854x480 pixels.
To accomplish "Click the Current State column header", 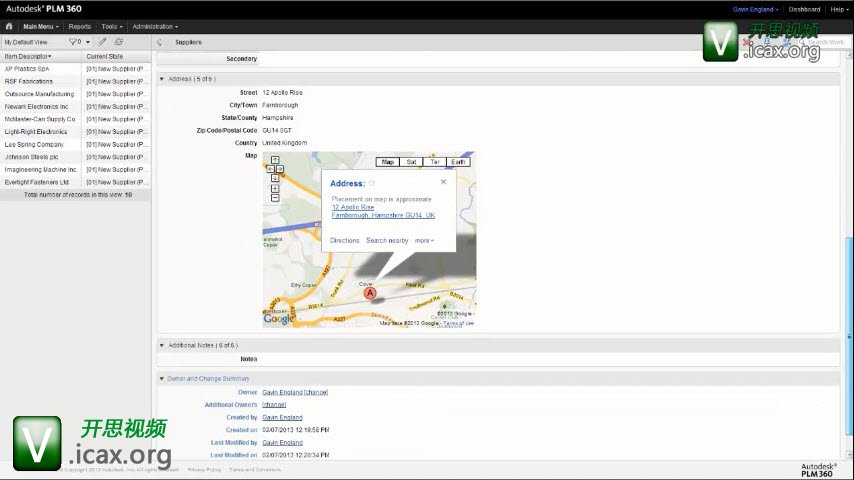I will tap(105, 56).
